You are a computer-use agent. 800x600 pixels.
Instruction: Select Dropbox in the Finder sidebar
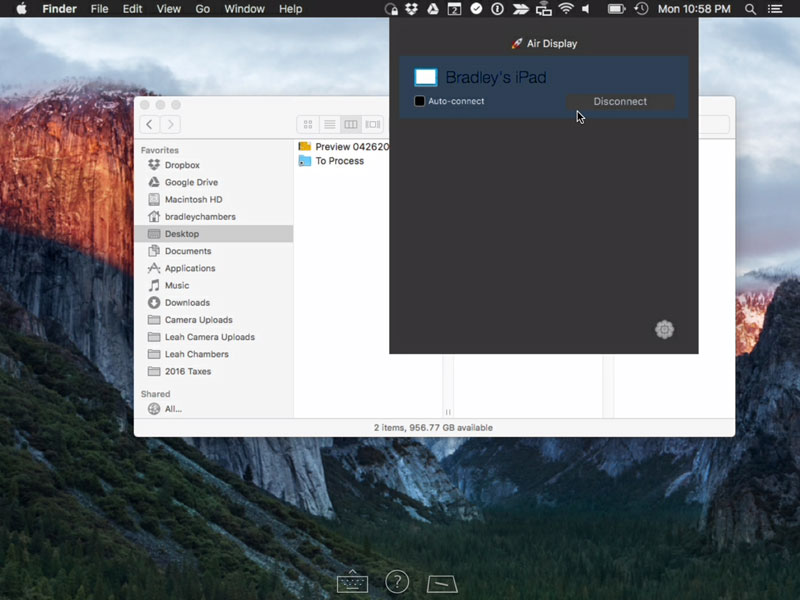(214, 165)
